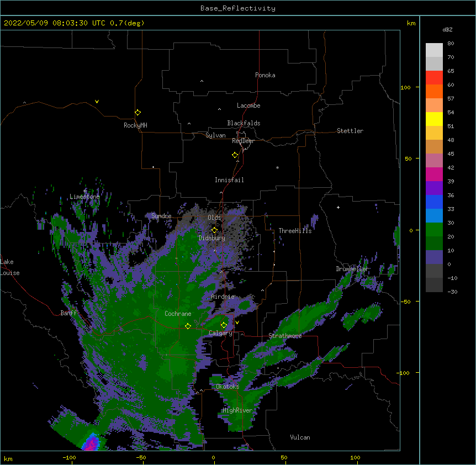The image size is (476, 465).
Task: Click the Sundre town label
Action: [161, 216]
